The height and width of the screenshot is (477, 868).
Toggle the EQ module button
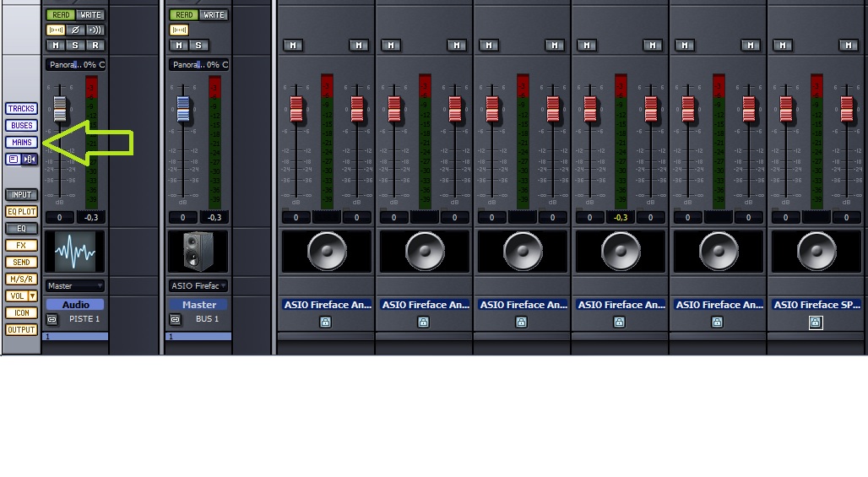(22, 229)
